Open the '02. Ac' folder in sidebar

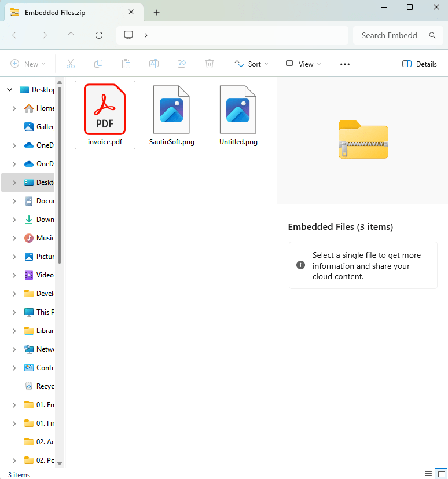pos(39,442)
